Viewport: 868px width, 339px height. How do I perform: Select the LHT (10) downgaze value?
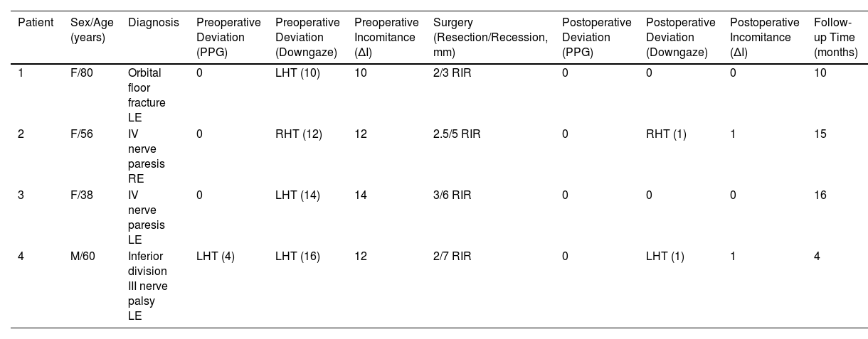tap(299, 73)
